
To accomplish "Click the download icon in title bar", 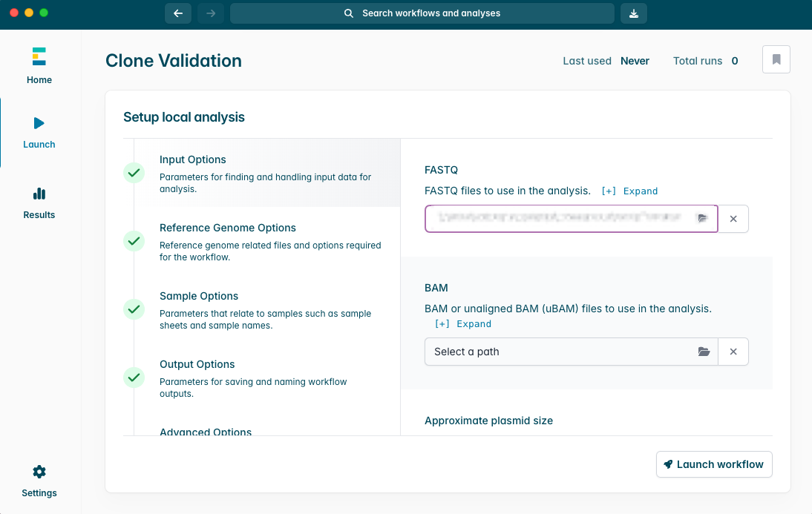I will click(633, 13).
